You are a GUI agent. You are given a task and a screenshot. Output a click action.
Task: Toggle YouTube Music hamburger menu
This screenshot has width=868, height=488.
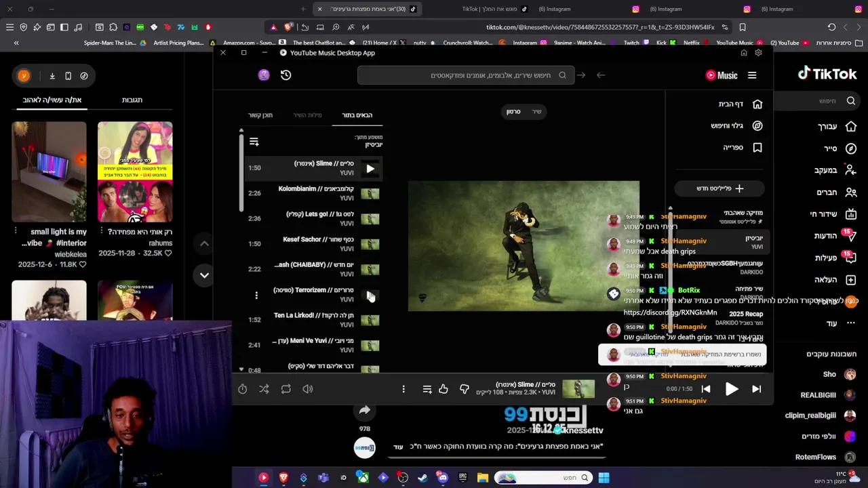[x=752, y=75]
